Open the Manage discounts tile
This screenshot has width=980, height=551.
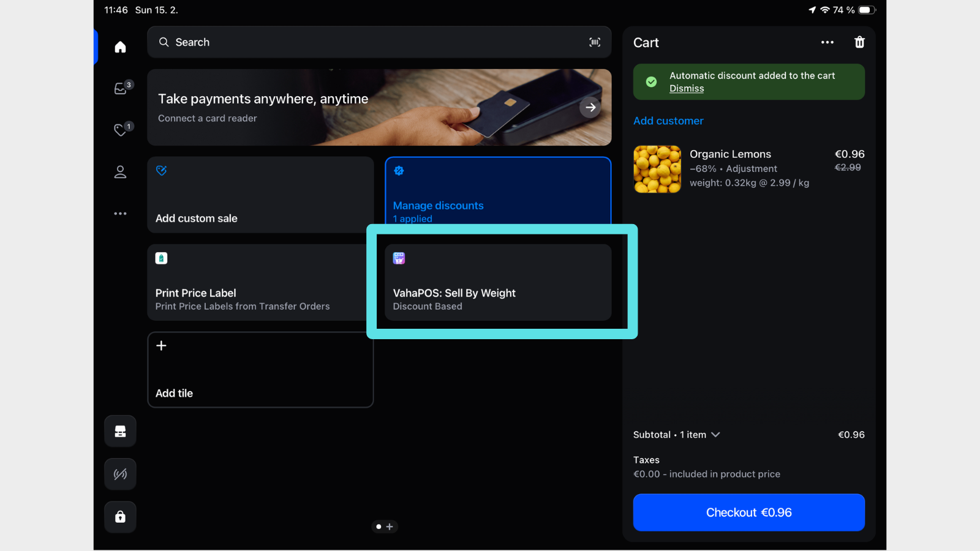(498, 191)
